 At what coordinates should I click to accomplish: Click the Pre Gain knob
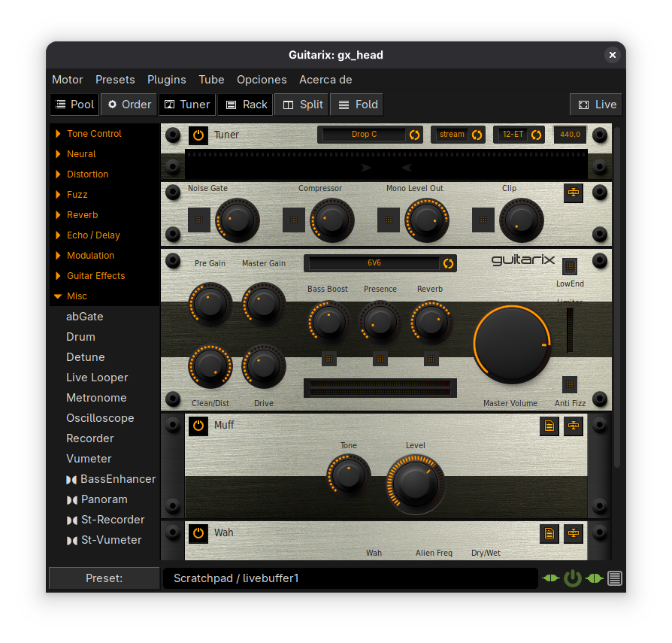coord(210,305)
